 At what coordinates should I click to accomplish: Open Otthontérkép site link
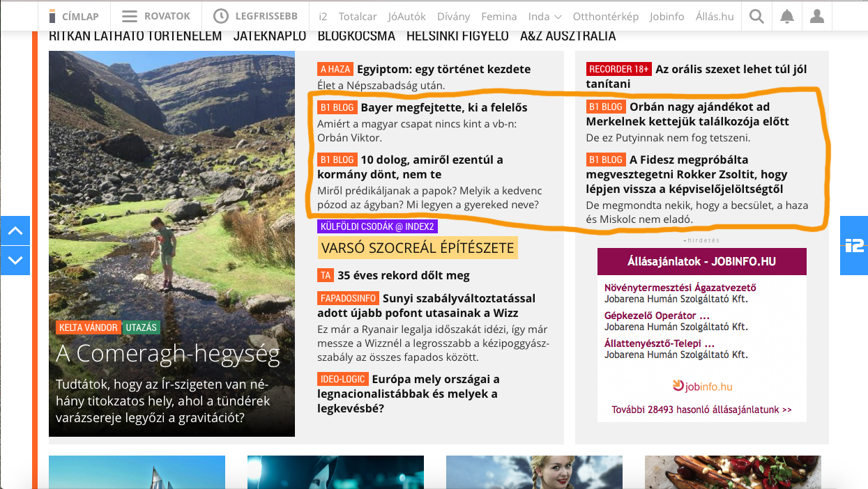pos(606,16)
